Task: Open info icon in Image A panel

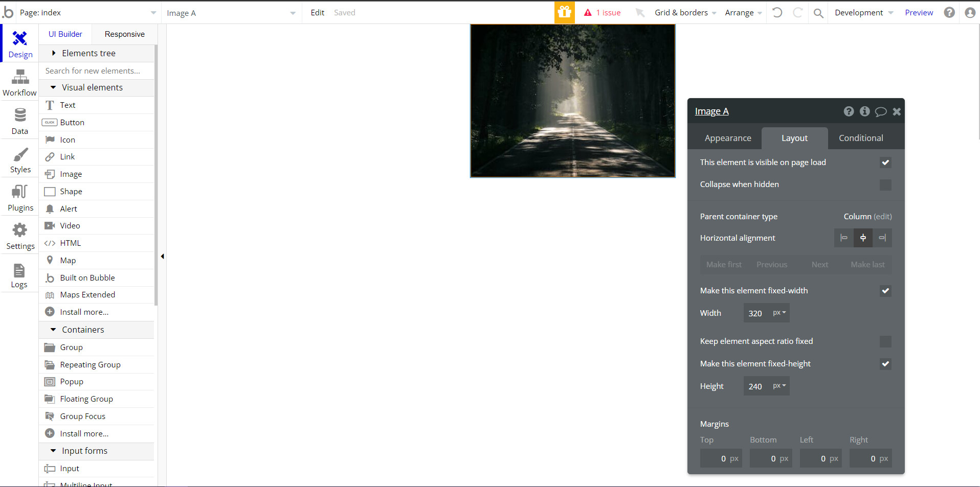Action: tap(864, 111)
